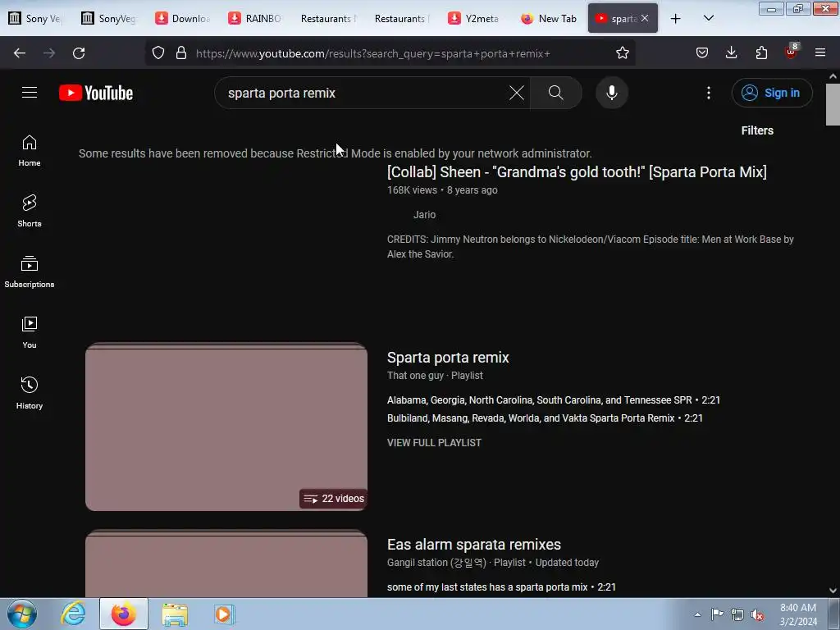Screen dimensions: 840x630
Task: Click the magnifier search button
Action: pos(555,93)
